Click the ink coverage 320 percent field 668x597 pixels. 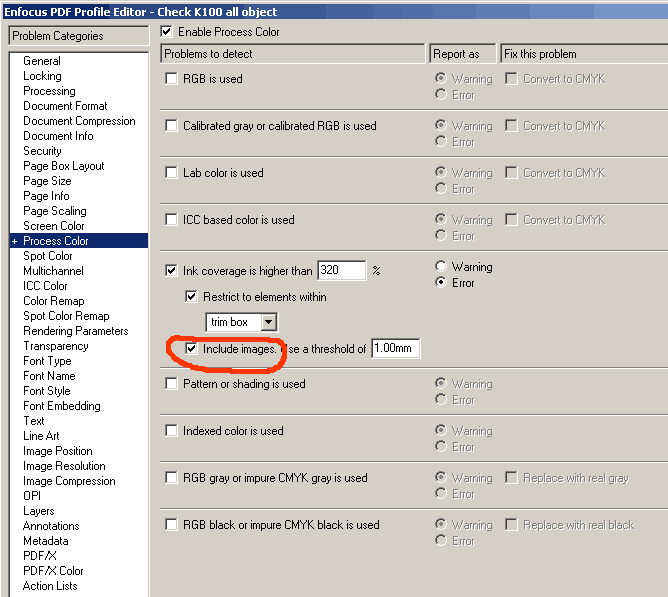(341, 270)
